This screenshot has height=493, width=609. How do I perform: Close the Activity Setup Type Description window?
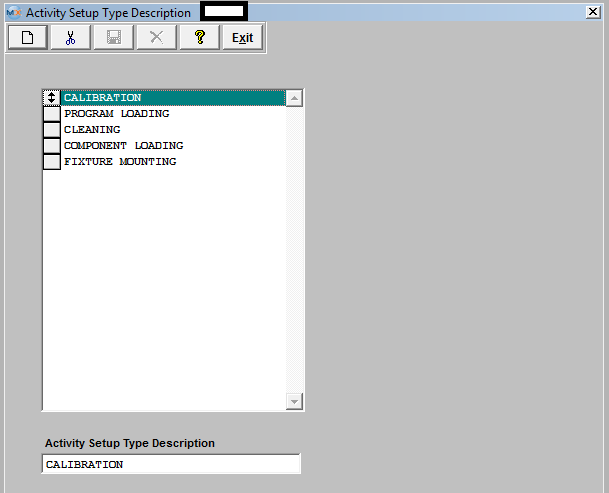coord(593,12)
